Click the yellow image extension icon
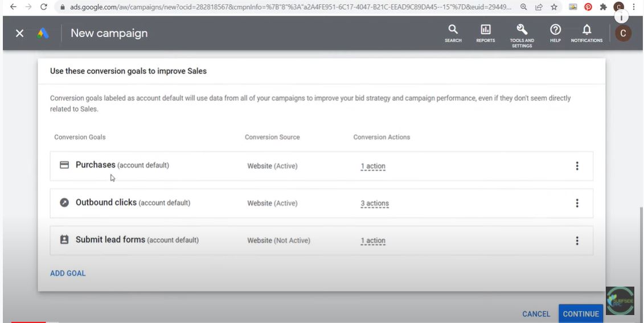 (573, 7)
